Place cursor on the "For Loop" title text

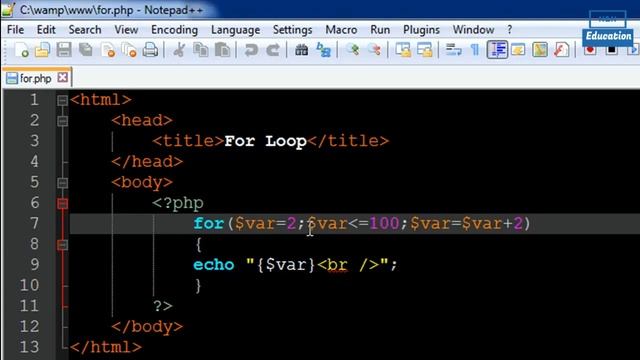[x=265, y=141]
